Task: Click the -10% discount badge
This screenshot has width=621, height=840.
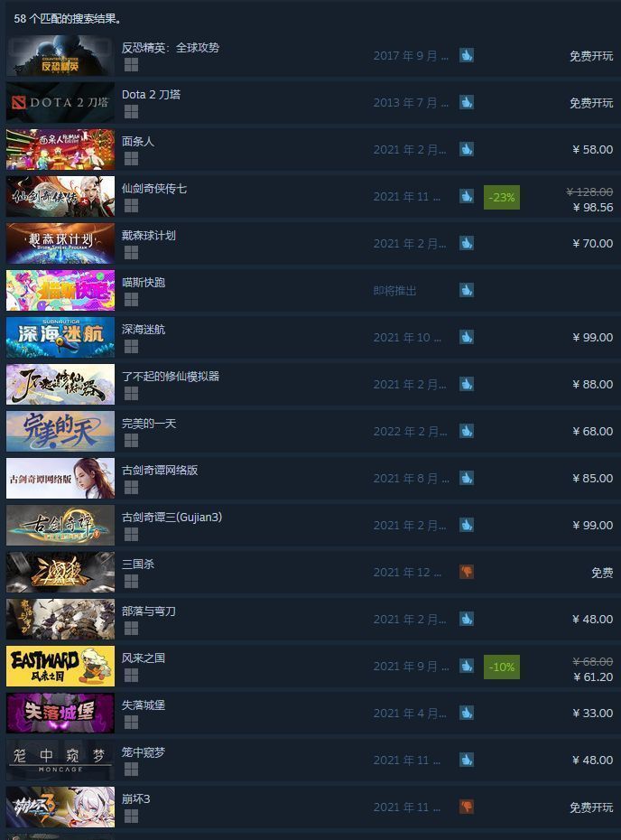Action: tap(502, 667)
